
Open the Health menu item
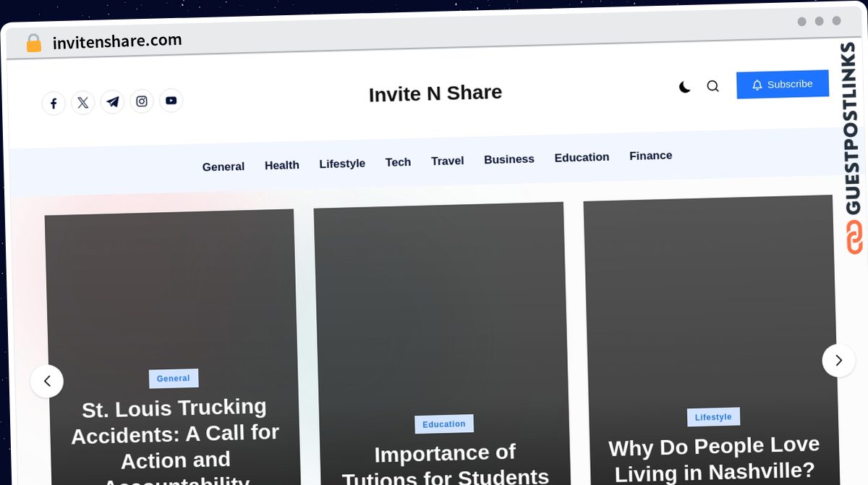pyautogui.click(x=282, y=165)
